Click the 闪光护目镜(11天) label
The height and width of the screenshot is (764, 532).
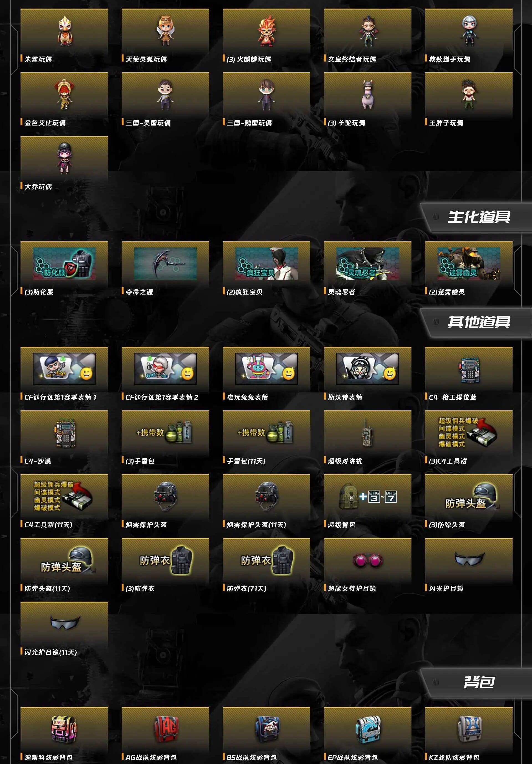51,652
